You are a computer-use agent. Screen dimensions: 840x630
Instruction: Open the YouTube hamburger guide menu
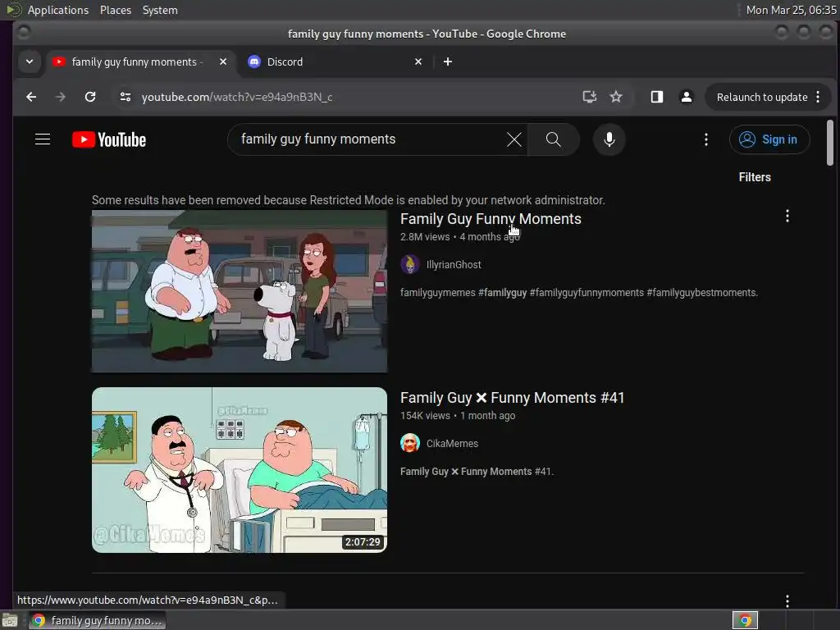[43, 139]
